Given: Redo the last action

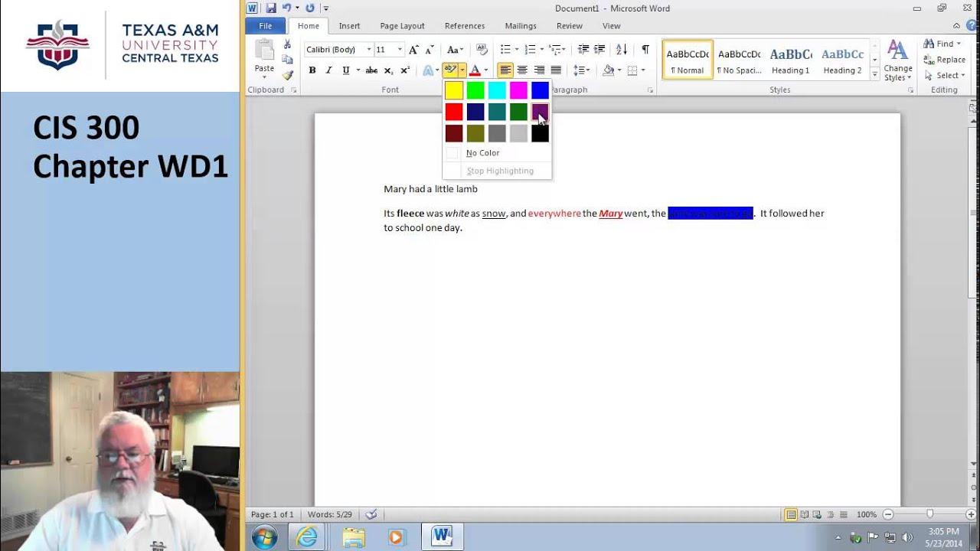Looking at the screenshot, I should click(x=309, y=8).
